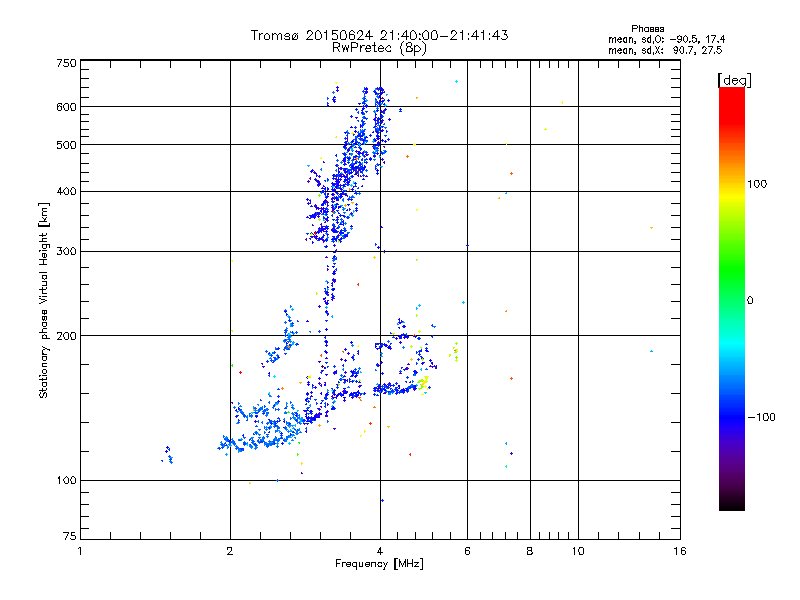This screenshot has width=800, height=600.
Task: Click the y-axis tick label "75"
Action: tap(70, 536)
